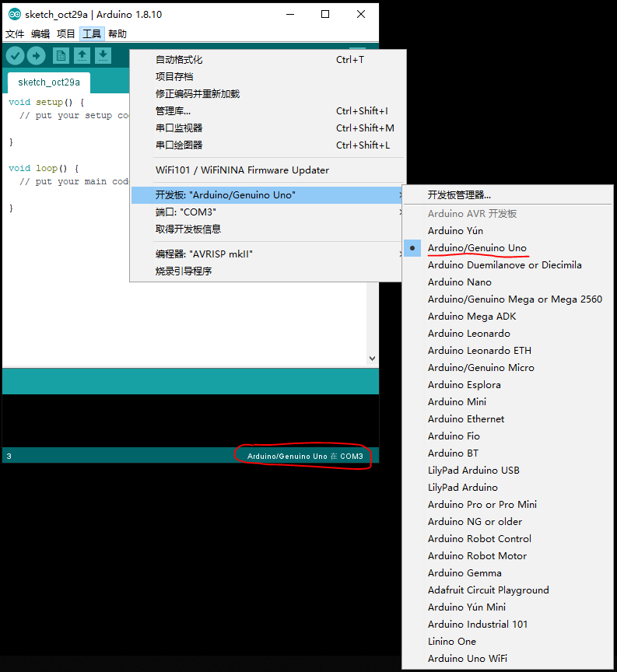Click the Upload arrow toolbar icon
Screen dimensions: 617x672
click(x=37, y=56)
